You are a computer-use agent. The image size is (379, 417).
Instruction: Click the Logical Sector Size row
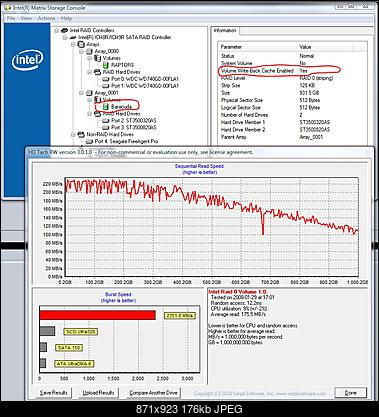point(293,108)
